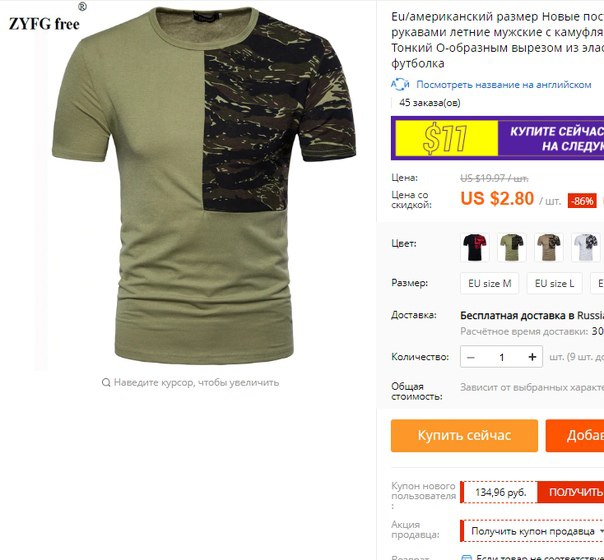The height and width of the screenshot is (560, 604).
Task: Click the $11 promotional banner
Action: (497, 138)
